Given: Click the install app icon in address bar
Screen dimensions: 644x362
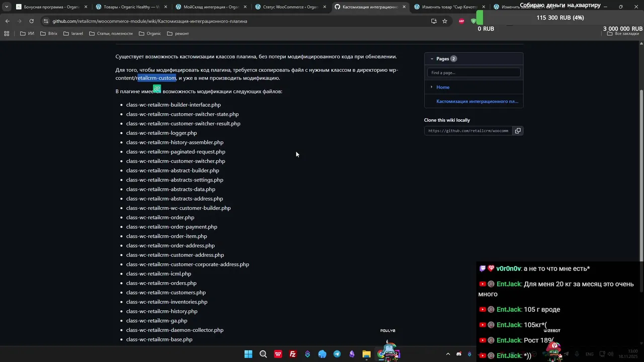Looking at the screenshot, I should pyautogui.click(x=434, y=21).
